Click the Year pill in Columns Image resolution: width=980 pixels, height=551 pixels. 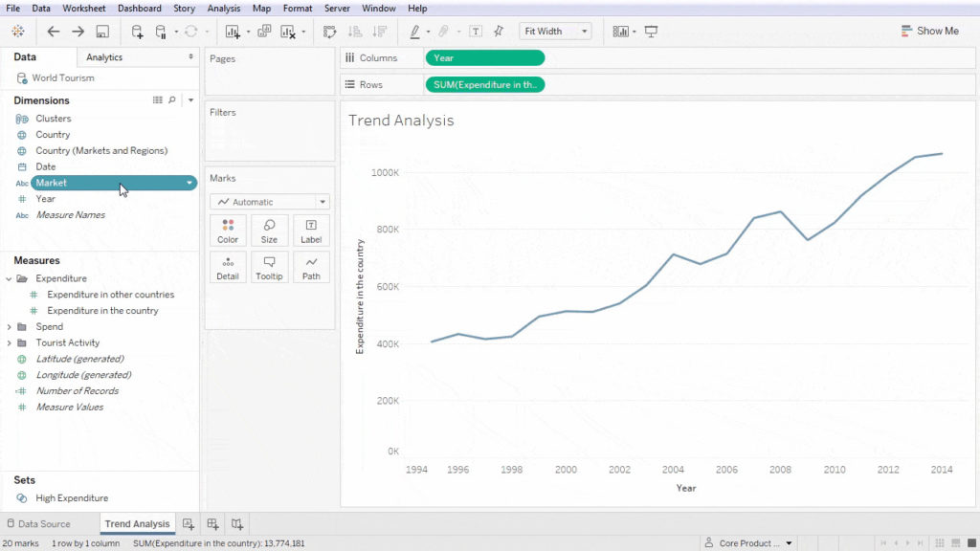485,57
